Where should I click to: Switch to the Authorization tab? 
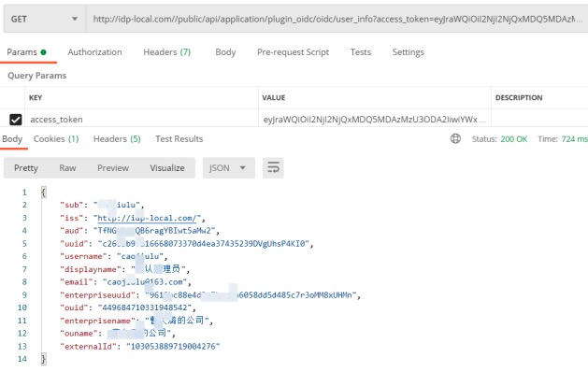pyautogui.click(x=94, y=52)
